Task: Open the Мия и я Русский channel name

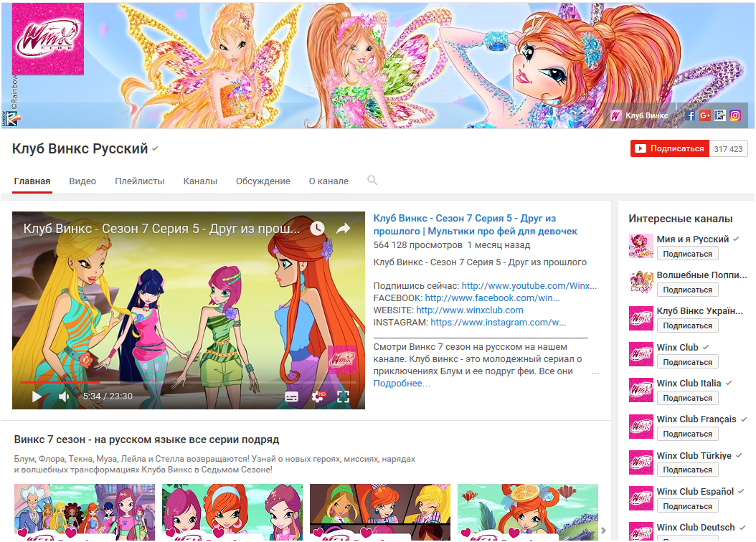Action: point(693,239)
